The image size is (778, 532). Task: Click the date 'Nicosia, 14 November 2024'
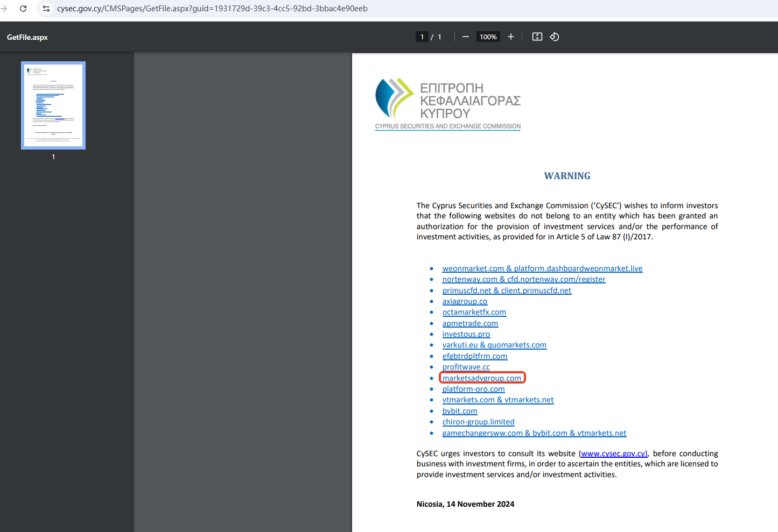pos(465,504)
